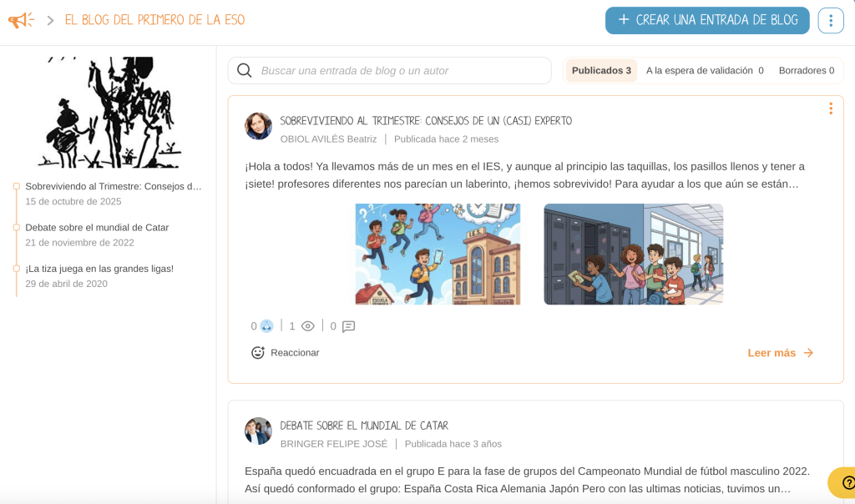This screenshot has width=855, height=504.
Task: Click the blue reaction emoji counter
Action: point(265,325)
